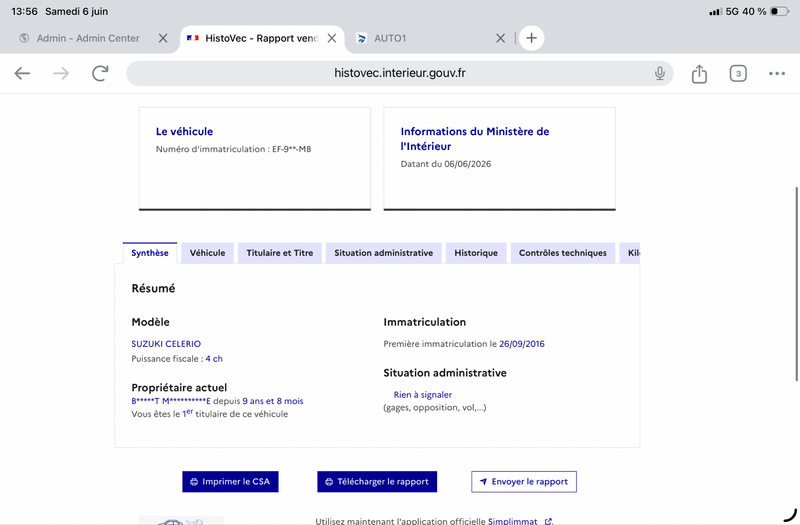
Task: Tap the microphone icon in address bar
Action: [660, 73]
